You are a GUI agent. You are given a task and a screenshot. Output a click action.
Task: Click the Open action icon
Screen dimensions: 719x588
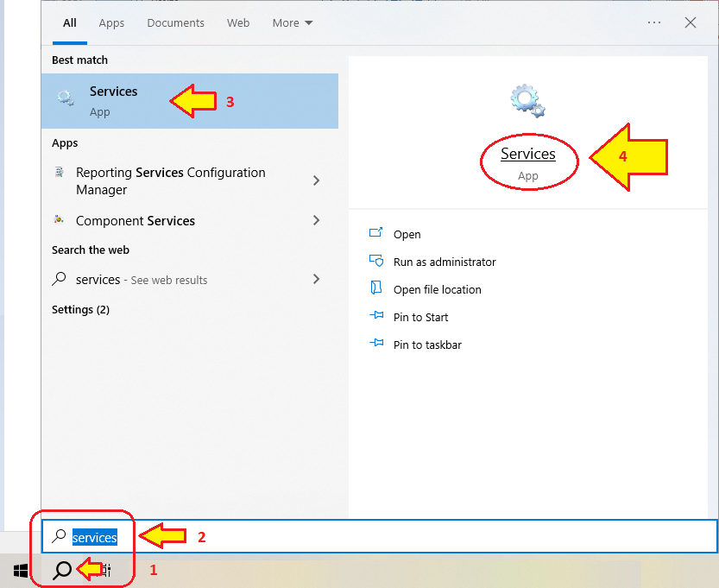[x=376, y=232]
